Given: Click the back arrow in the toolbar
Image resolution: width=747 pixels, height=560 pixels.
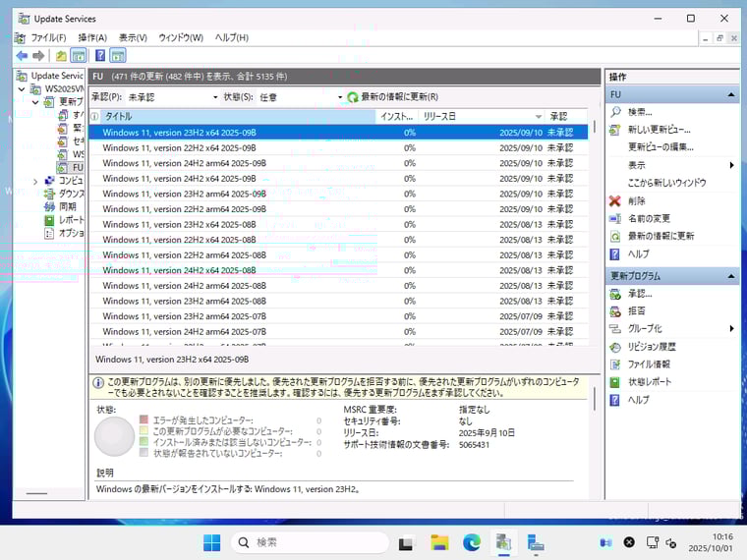Looking at the screenshot, I should (22, 56).
